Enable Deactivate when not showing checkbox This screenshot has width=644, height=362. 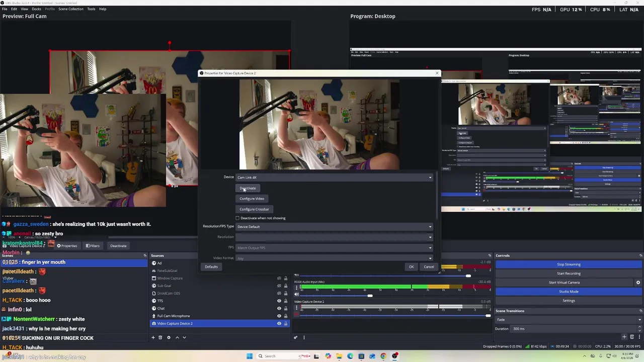coord(237,218)
